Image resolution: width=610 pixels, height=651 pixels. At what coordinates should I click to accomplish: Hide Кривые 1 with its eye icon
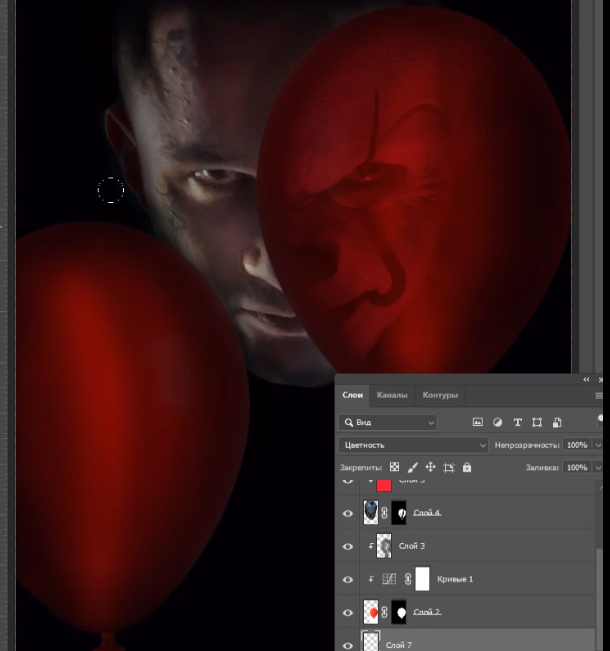[348, 580]
